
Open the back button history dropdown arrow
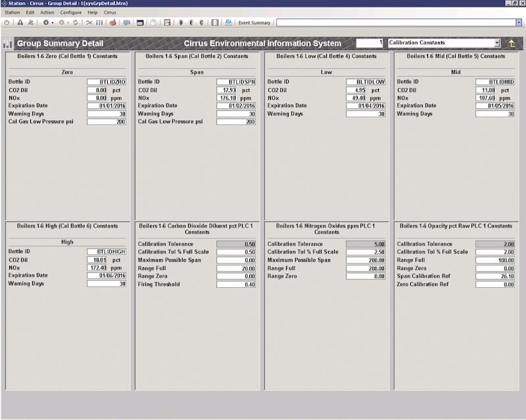click(x=53, y=23)
